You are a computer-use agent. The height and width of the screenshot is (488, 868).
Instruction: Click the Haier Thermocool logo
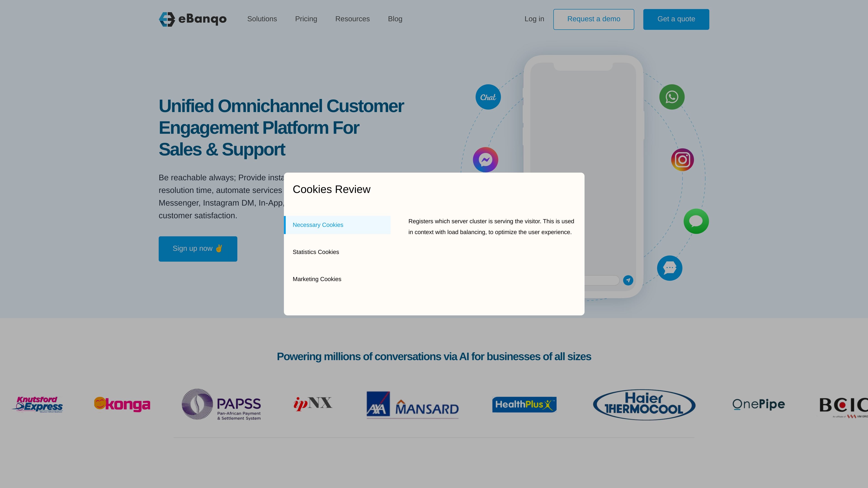[644, 404]
